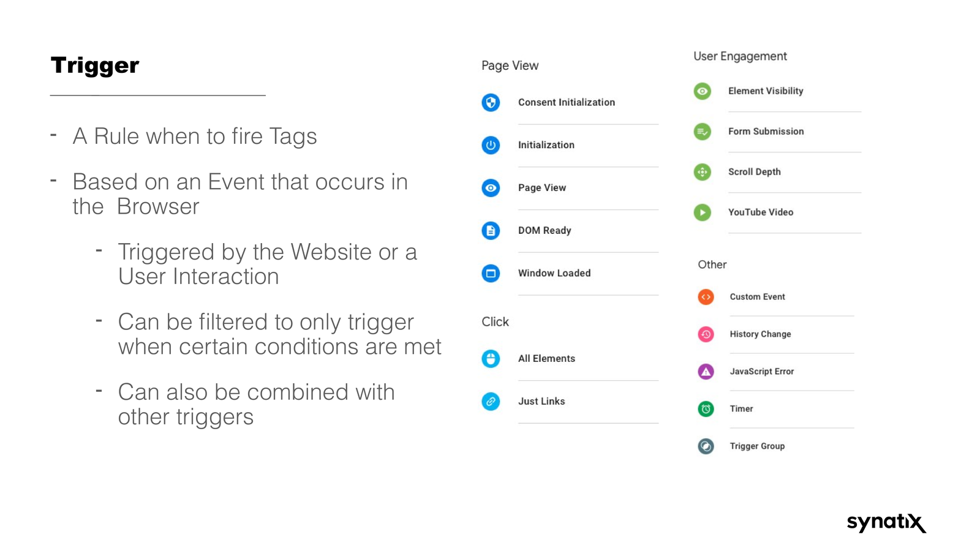Screen dimensions: 980x551
Task: Click the Window Loaded icon
Action: (491, 273)
